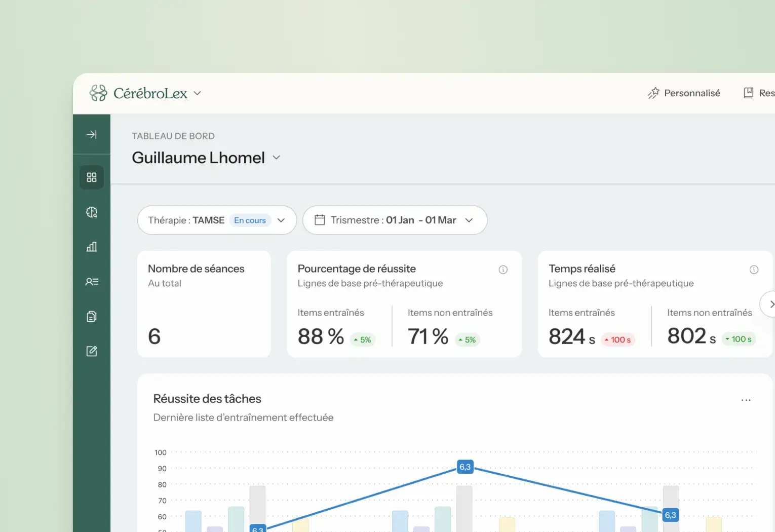Open the dashboard grid icon in sidebar
775x532 pixels.
tap(92, 177)
